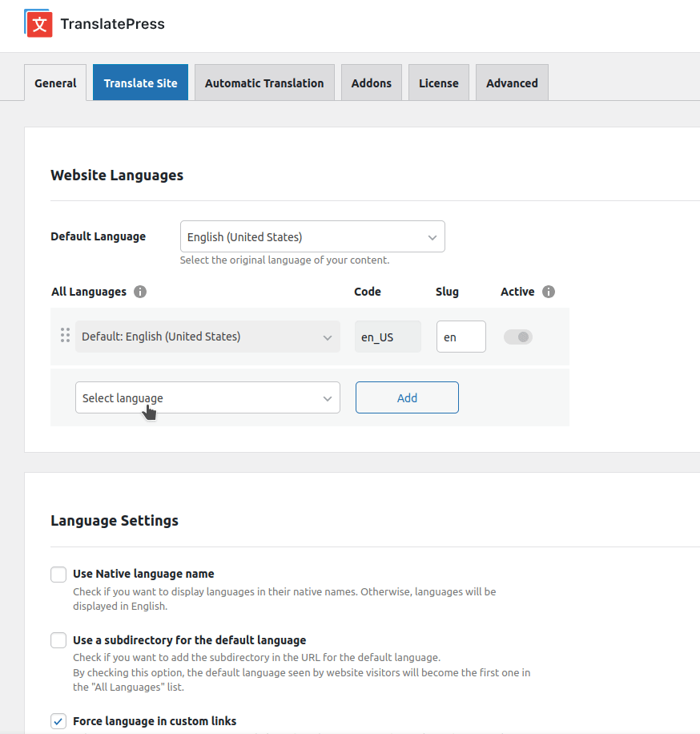
Task: Expand the Default: English (United States) dropdown
Action: pyautogui.click(x=207, y=337)
